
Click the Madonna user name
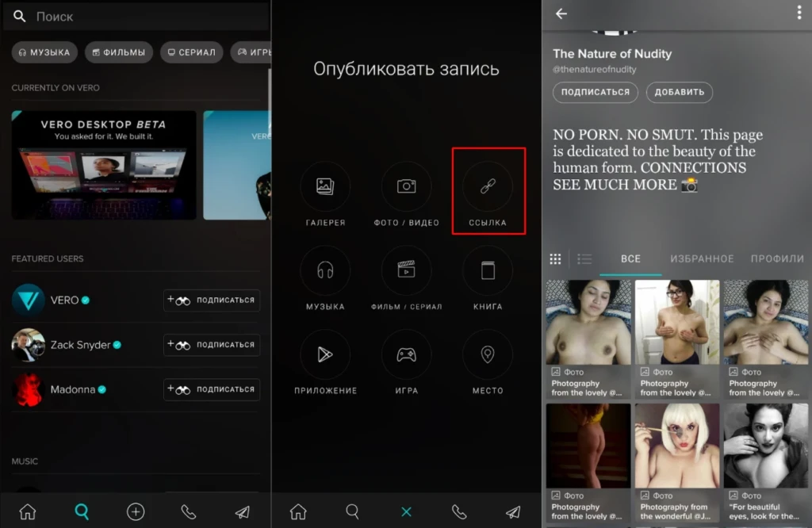click(x=72, y=389)
